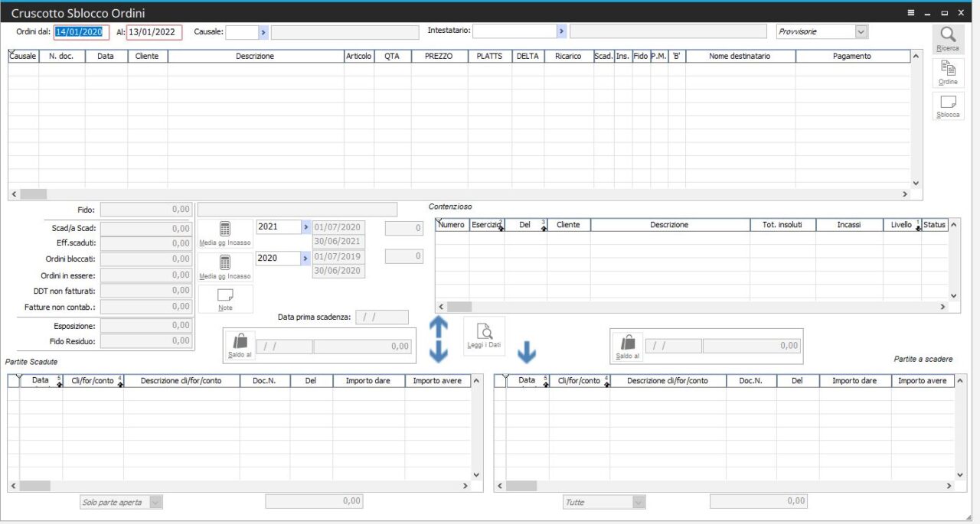
Task: Sort by Descrizione column header in orders grid
Action: 255,56
